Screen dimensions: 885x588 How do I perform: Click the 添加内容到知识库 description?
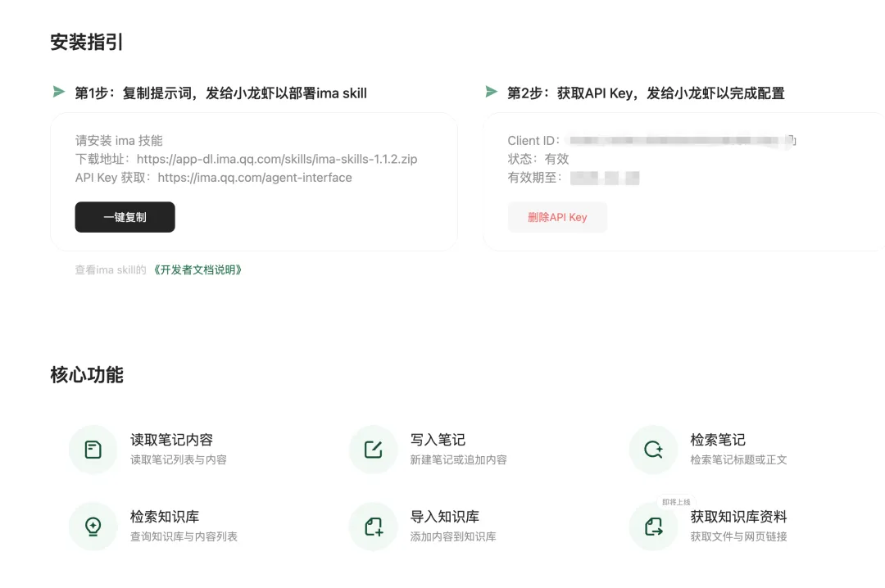point(453,536)
